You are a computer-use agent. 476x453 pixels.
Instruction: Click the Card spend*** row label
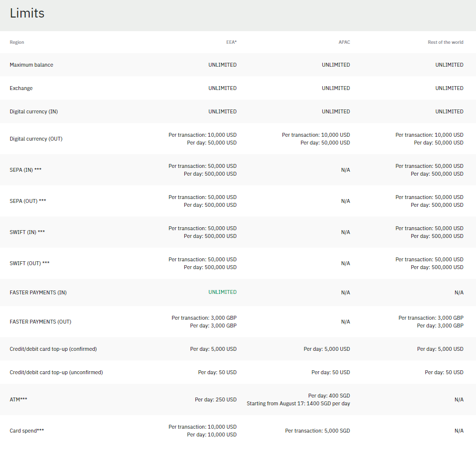point(27,431)
